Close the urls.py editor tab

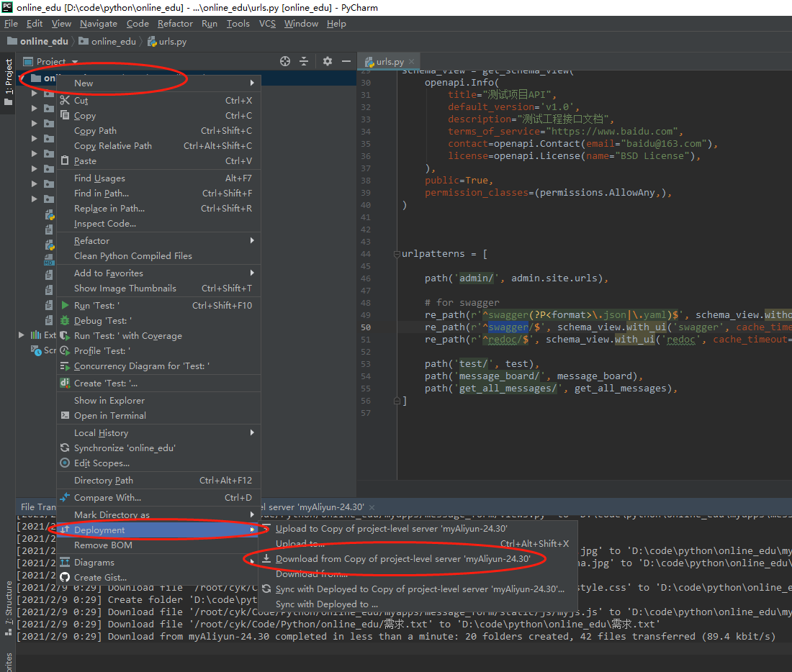(x=411, y=62)
